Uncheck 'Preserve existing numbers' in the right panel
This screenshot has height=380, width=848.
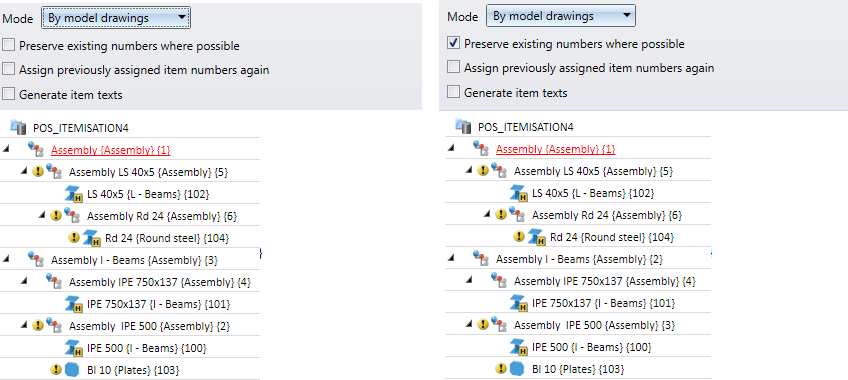454,43
